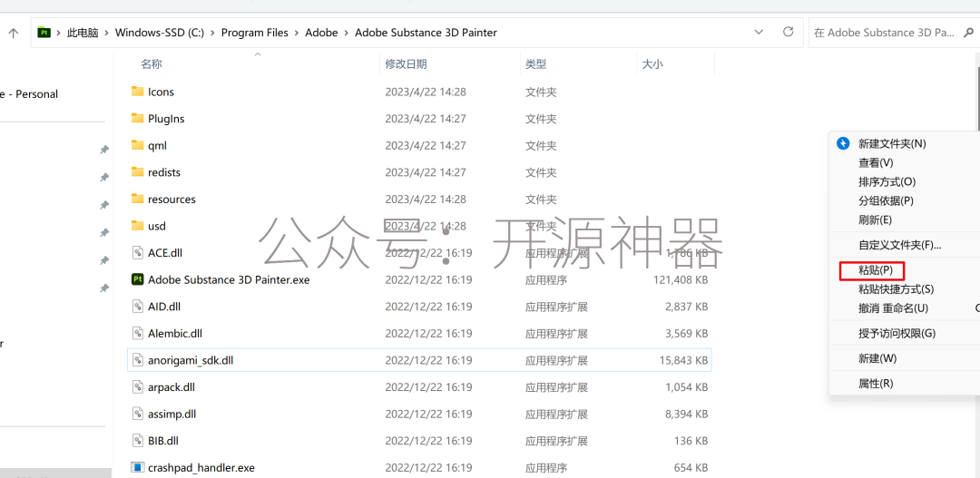Select the redists folder icon
Screen dimensions: 980x478
coord(138,171)
